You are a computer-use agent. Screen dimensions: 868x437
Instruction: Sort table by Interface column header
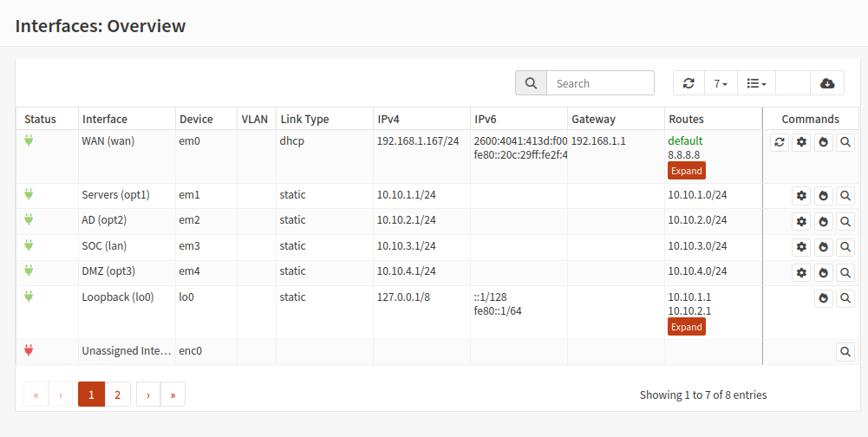point(105,119)
